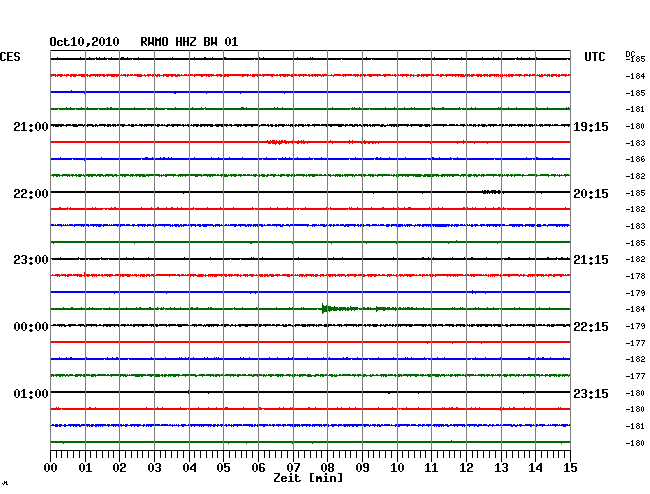Click the 19:15 UTC time label

[x=591, y=127]
